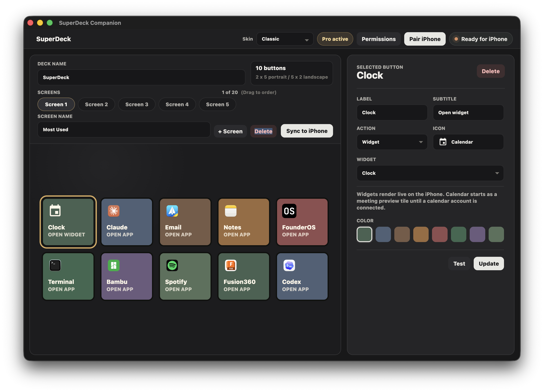The width and height of the screenshot is (544, 392).
Task: Click the Bambu green icon
Action: pos(113,265)
